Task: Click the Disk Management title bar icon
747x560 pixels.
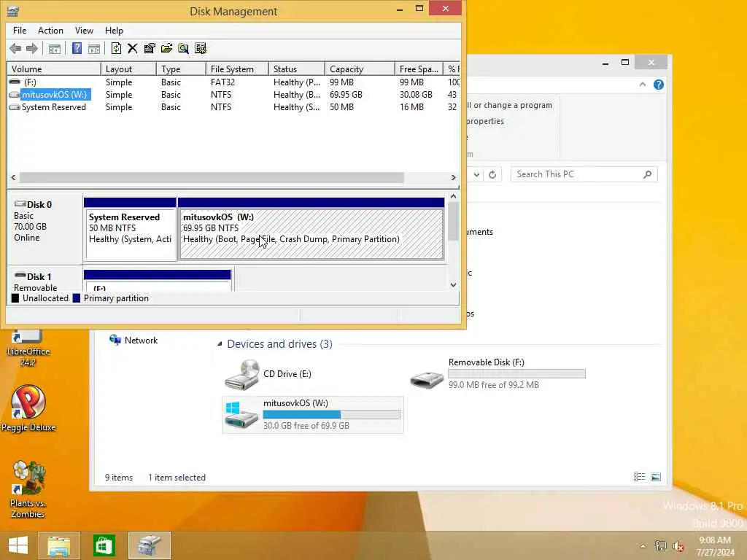Action: pyautogui.click(x=13, y=11)
